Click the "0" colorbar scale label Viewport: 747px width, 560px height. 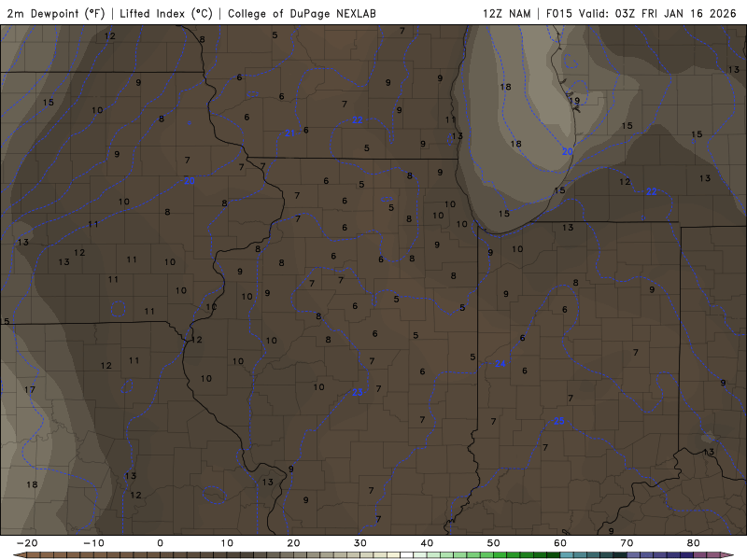pyautogui.click(x=160, y=543)
